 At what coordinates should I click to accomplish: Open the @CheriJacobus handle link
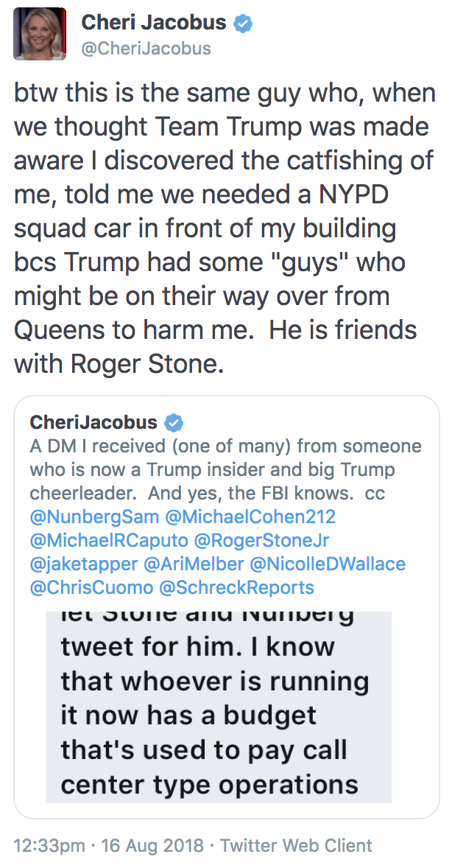(146, 49)
